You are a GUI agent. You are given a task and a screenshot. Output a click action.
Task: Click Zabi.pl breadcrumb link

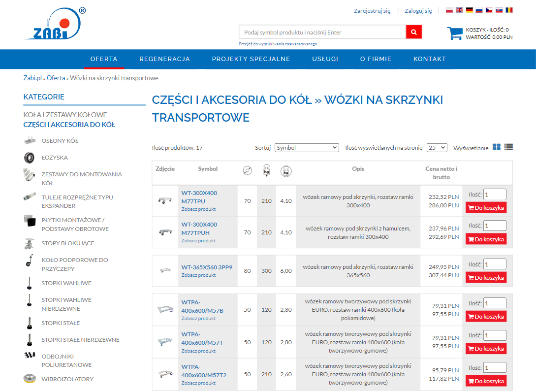click(x=32, y=78)
